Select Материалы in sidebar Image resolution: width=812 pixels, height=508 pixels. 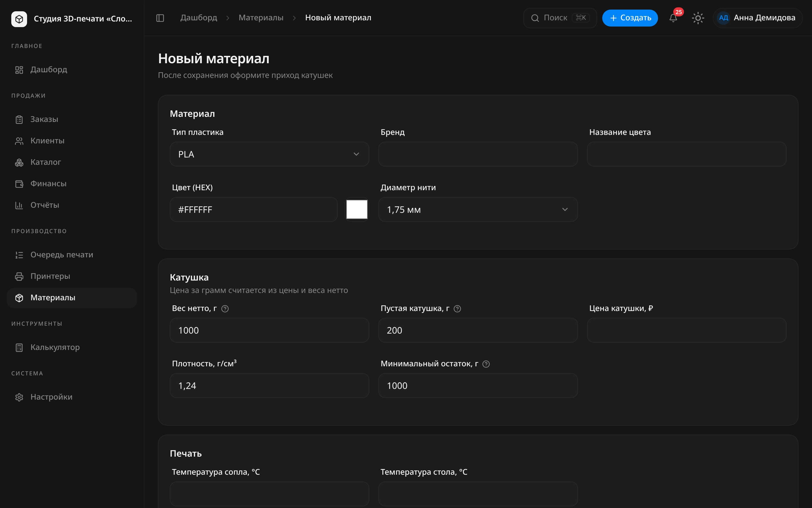[72, 298]
